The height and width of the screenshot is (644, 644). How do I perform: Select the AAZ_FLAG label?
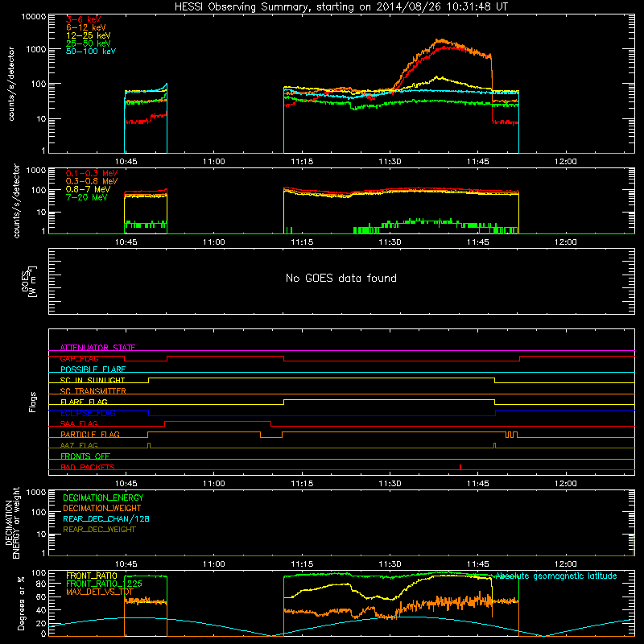[79, 445]
